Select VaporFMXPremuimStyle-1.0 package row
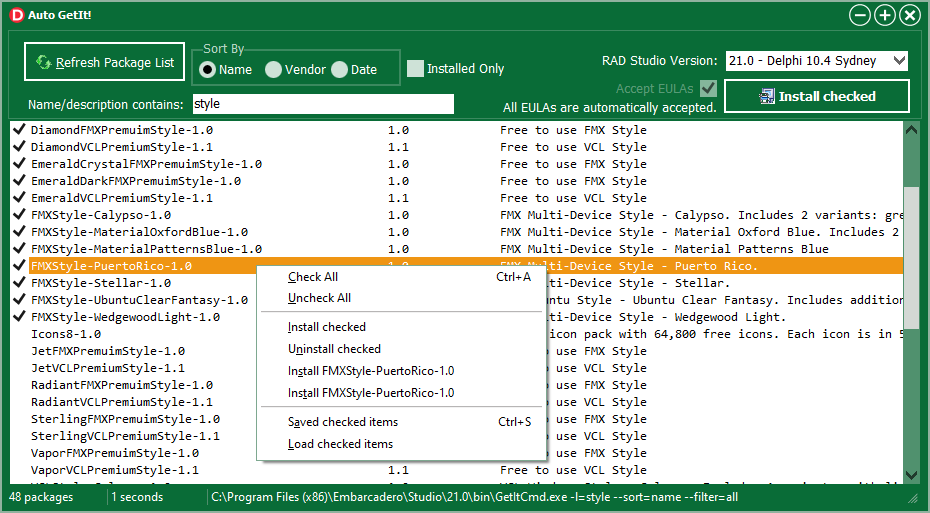 [x=457, y=453]
